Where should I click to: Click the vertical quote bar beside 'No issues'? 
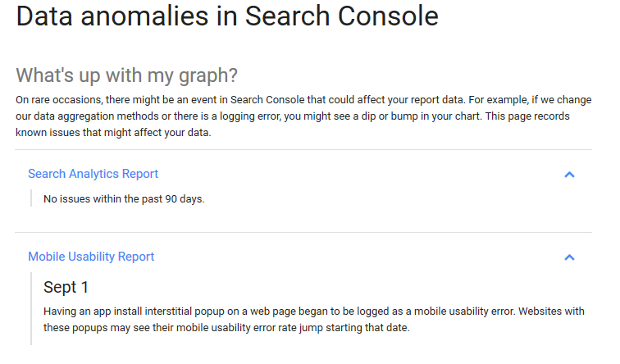[31, 198]
